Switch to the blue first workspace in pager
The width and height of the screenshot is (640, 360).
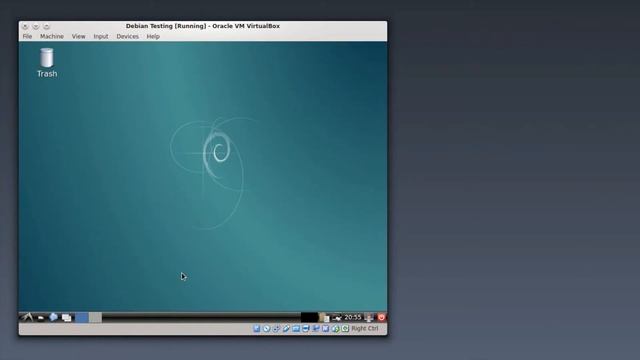click(82, 318)
